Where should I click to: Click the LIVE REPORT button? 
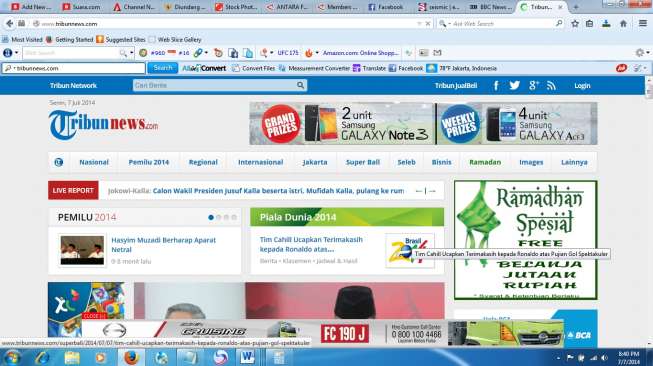(73, 191)
